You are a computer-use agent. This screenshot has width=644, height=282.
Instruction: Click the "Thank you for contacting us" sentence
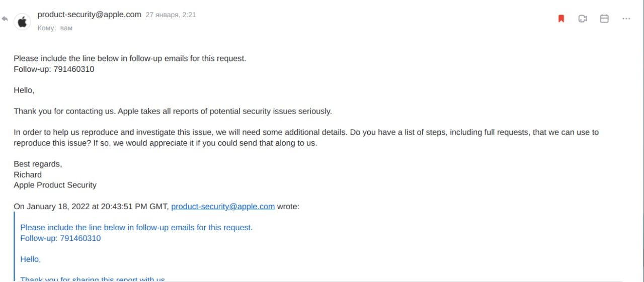pyautogui.click(x=173, y=111)
